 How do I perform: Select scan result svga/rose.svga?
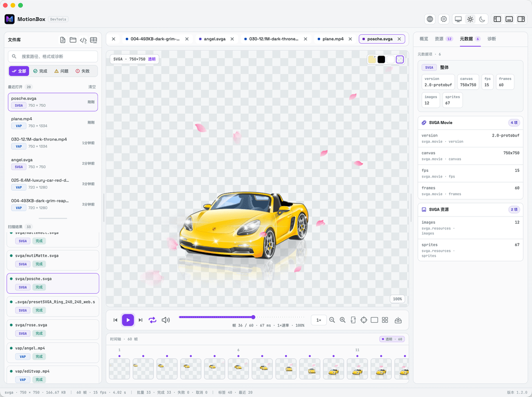tap(53, 329)
